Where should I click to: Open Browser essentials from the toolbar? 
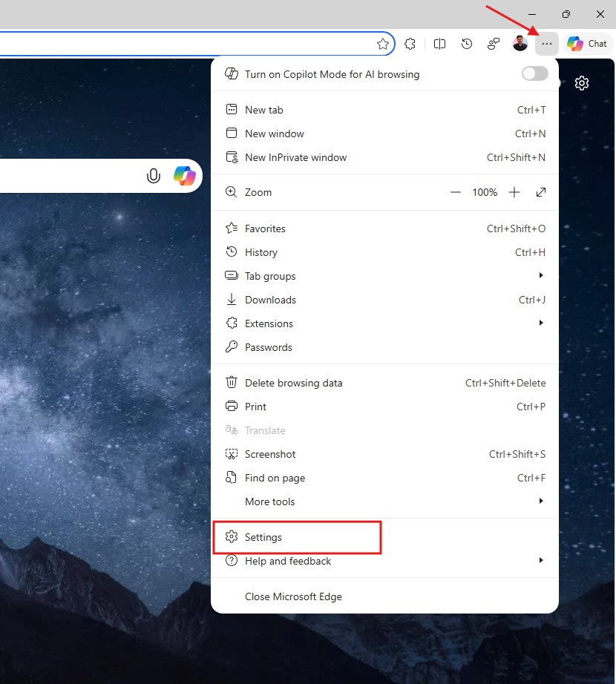pyautogui.click(x=494, y=44)
